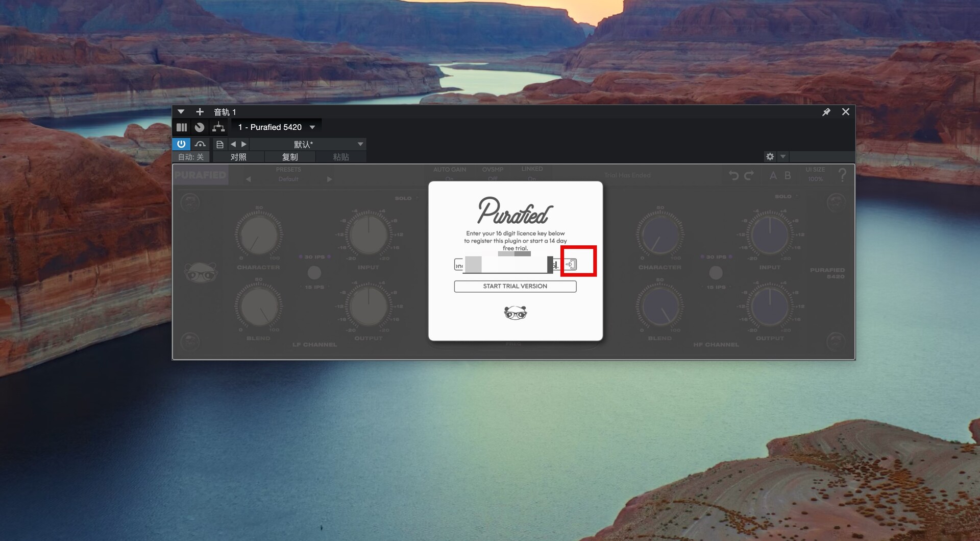Open the 默认 preset dropdown
The height and width of the screenshot is (541, 980).
[360, 145]
